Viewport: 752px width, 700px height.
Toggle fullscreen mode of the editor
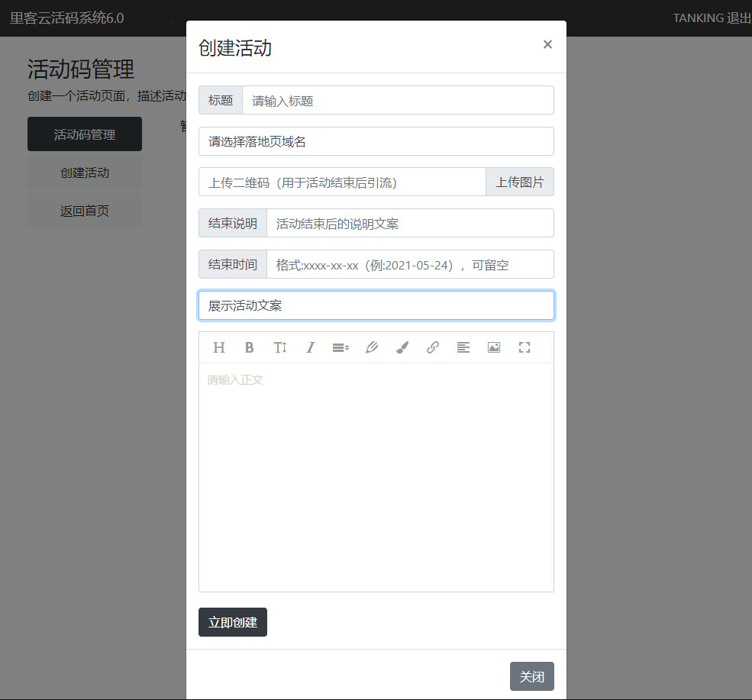(524, 347)
